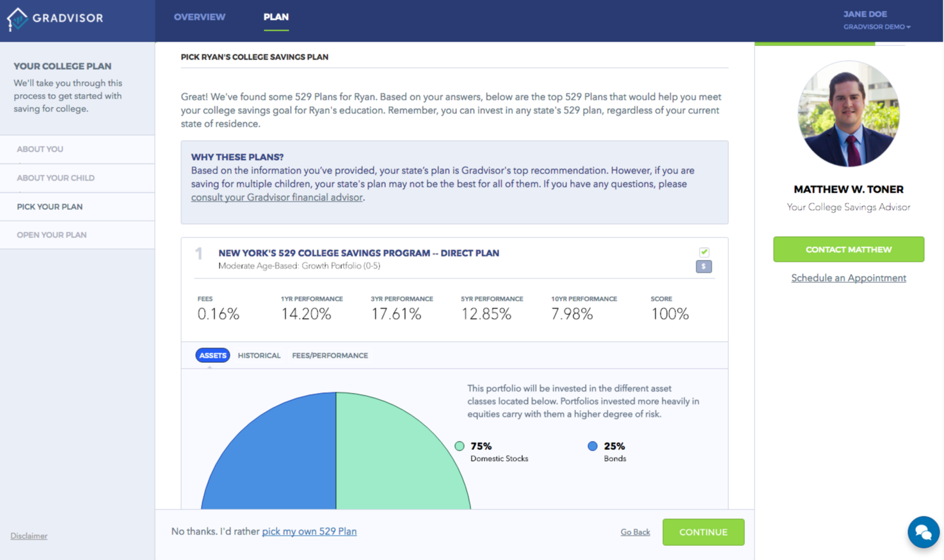Click Matthew W. Toner's profile photo
This screenshot has width=944, height=560.
849,114
